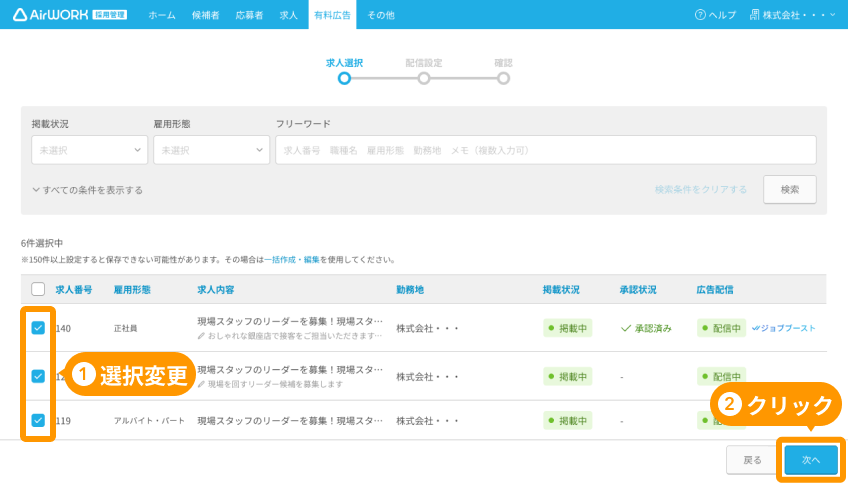Uncheck the checkbox for job 140

click(x=38, y=328)
